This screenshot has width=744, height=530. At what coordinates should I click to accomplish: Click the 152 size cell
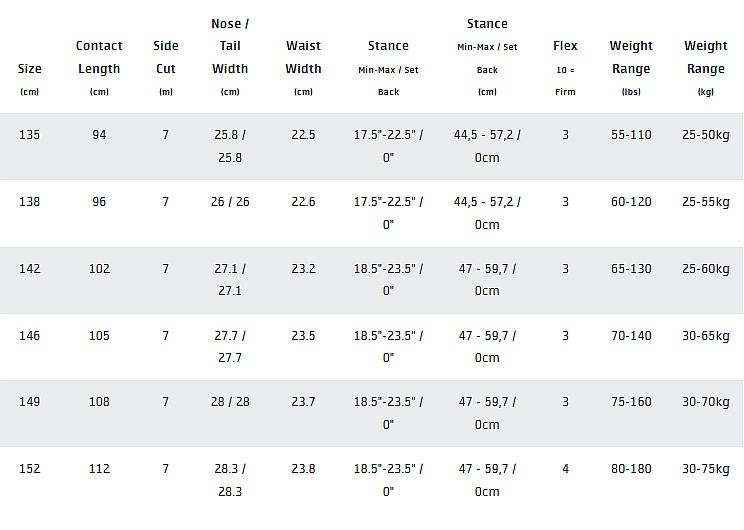coord(30,469)
